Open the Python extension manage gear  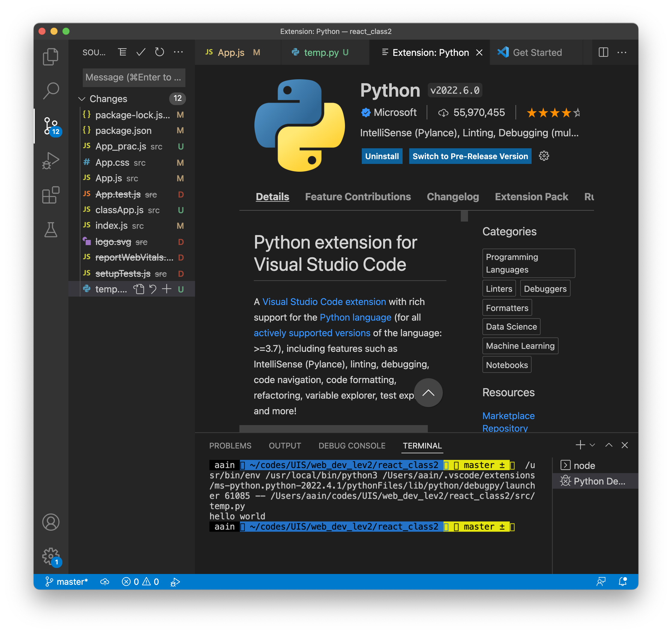point(544,156)
